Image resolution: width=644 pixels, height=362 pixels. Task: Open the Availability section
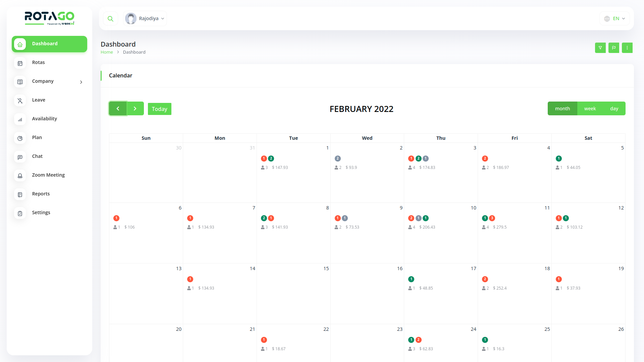(x=44, y=119)
